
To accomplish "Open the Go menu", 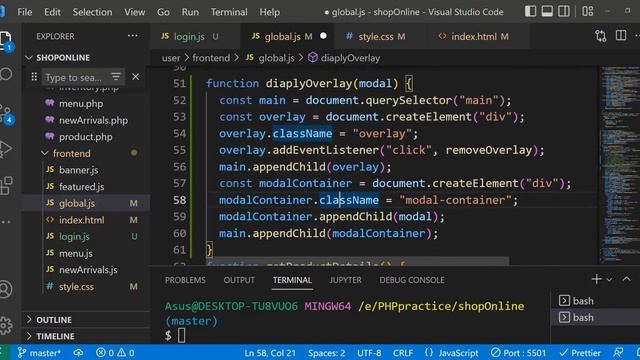I will click(163, 12).
